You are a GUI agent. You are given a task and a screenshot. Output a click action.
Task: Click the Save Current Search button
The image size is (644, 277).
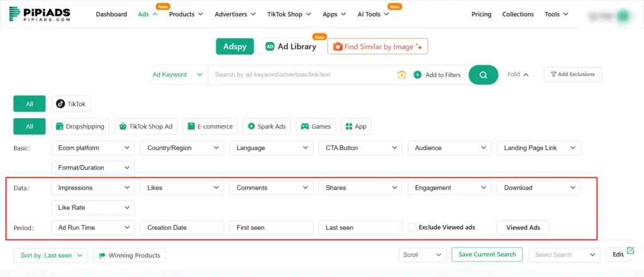click(x=487, y=254)
